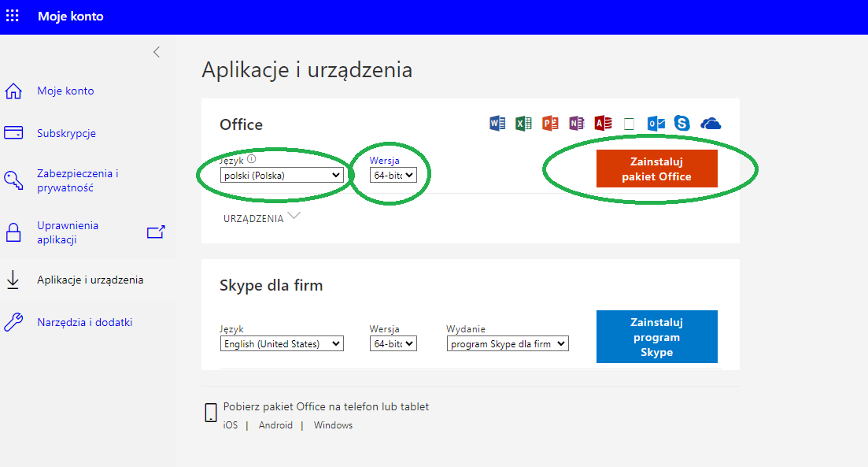Click the Word app icon
This screenshot has height=467, width=868.
pos(497,123)
